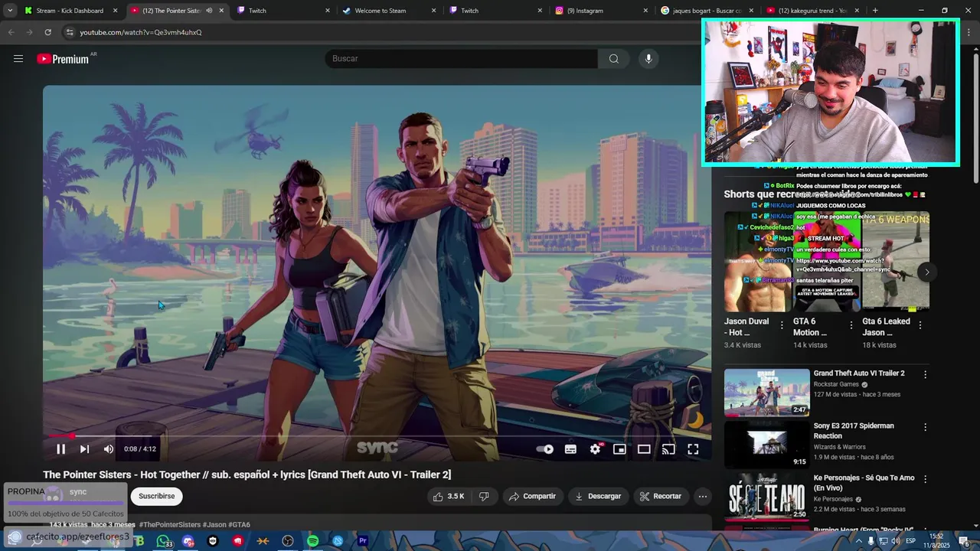Open the player settings gear

[595, 449]
